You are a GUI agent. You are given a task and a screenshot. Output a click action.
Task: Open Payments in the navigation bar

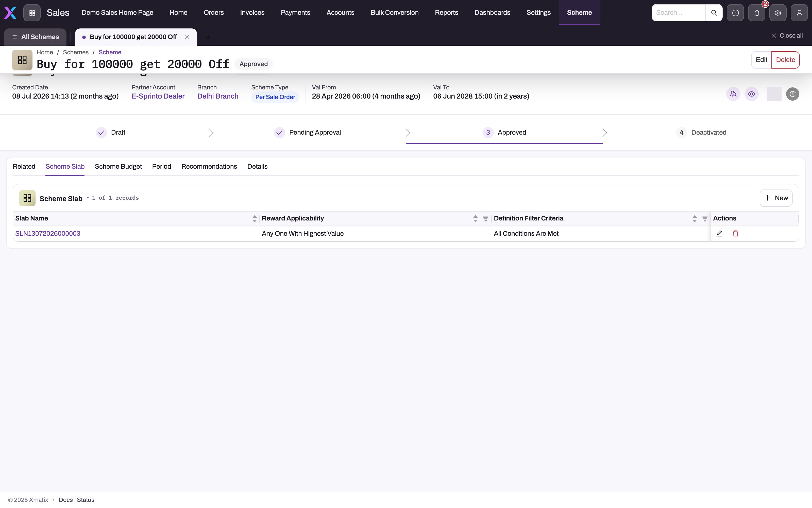tap(296, 13)
